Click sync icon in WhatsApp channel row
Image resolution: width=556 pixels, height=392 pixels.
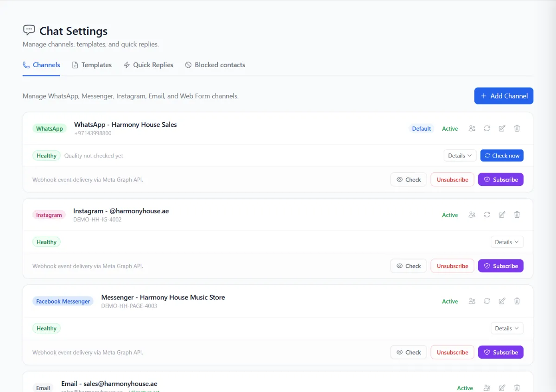tap(487, 128)
